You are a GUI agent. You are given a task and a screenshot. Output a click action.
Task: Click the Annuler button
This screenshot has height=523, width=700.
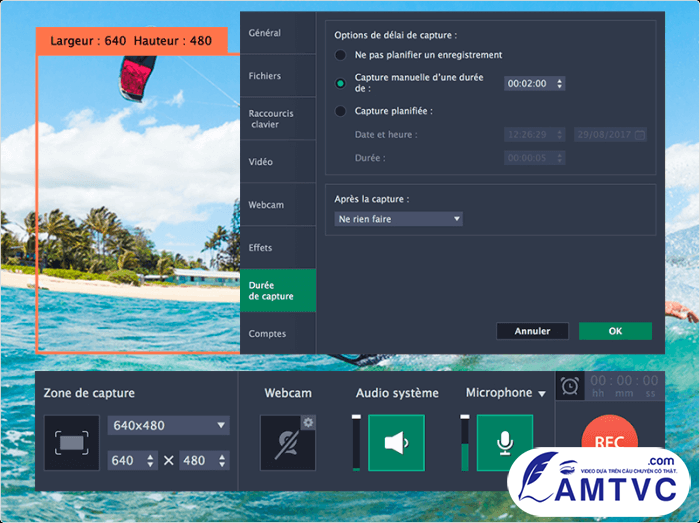(x=532, y=331)
